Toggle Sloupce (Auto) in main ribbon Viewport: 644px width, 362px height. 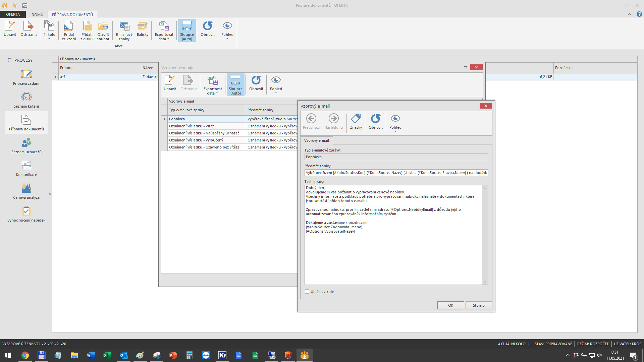pyautogui.click(x=187, y=30)
